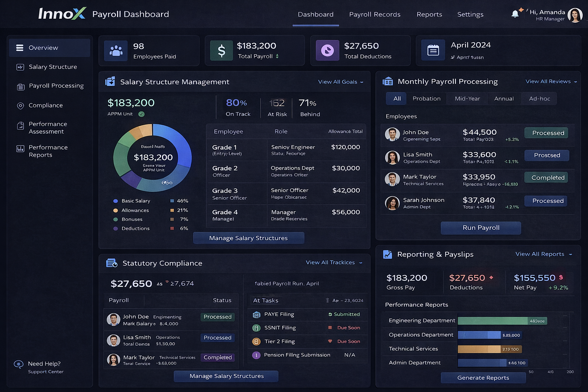Click the Payroll Processing sidebar icon

click(21, 87)
